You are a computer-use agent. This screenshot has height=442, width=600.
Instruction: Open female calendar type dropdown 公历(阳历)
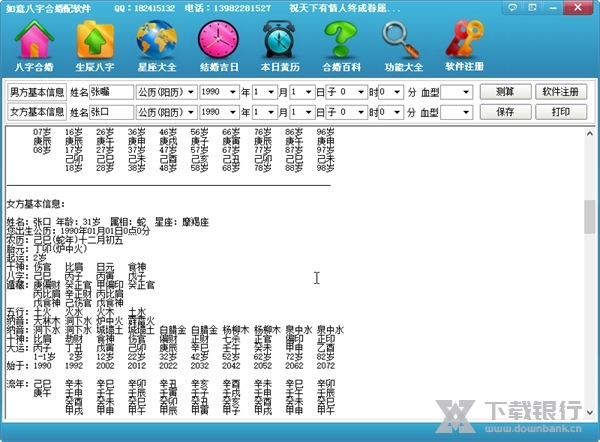167,112
